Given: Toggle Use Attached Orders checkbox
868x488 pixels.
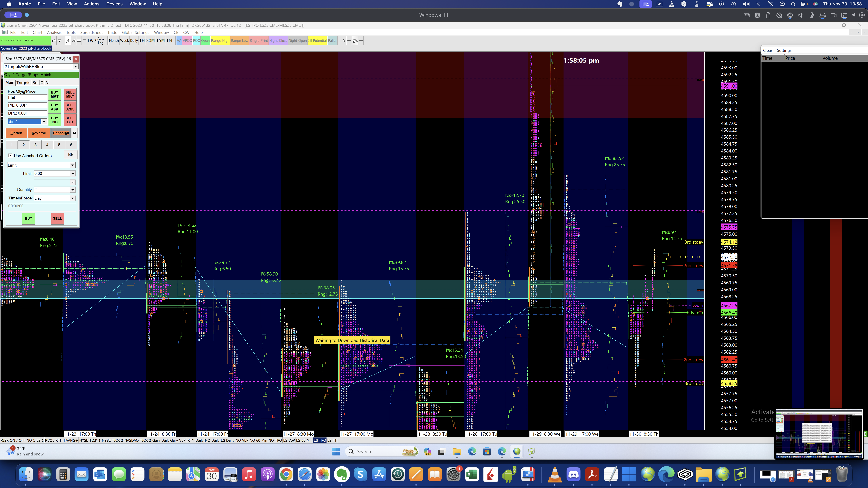Looking at the screenshot, I should point(11,156).
